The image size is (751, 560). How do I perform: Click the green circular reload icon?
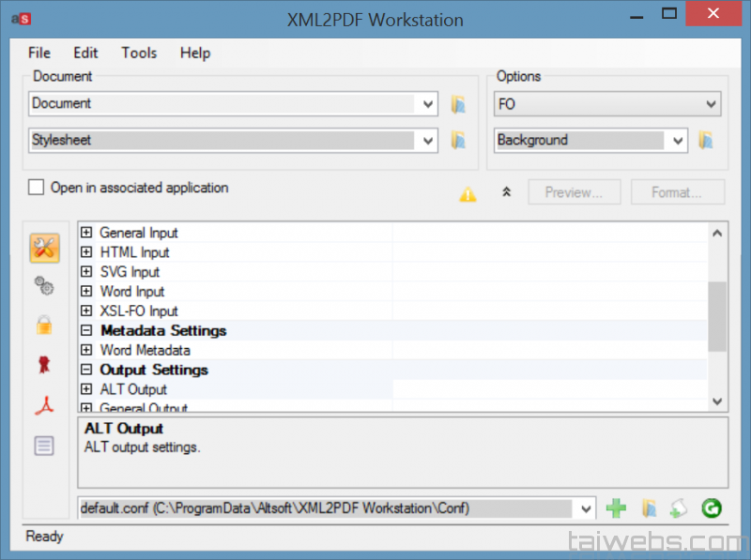click(x=711, y=508)
